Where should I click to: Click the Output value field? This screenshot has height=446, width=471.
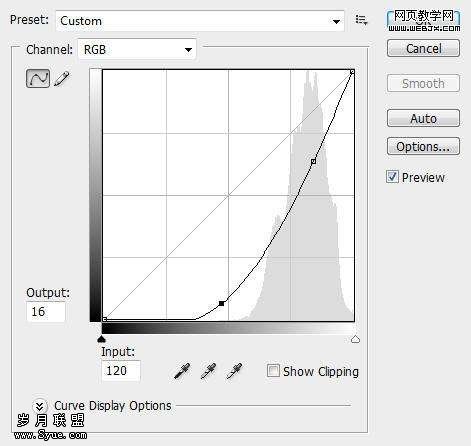click(x=46, y=312)
